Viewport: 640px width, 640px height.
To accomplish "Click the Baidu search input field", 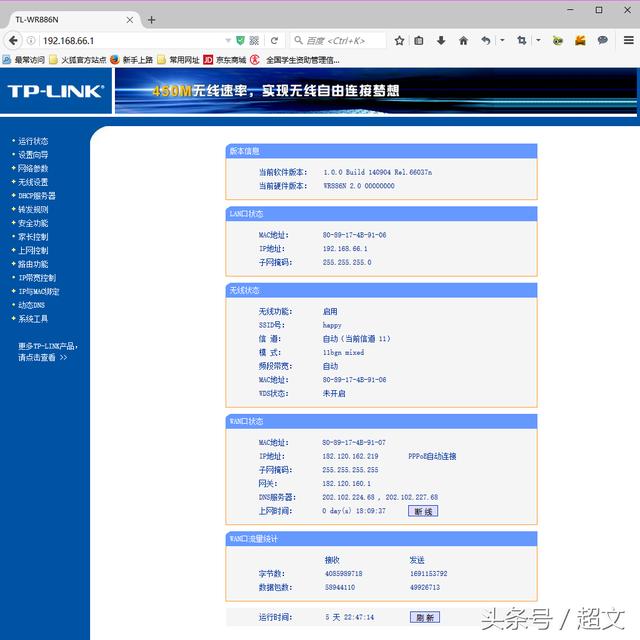I will tap(338, 40).
